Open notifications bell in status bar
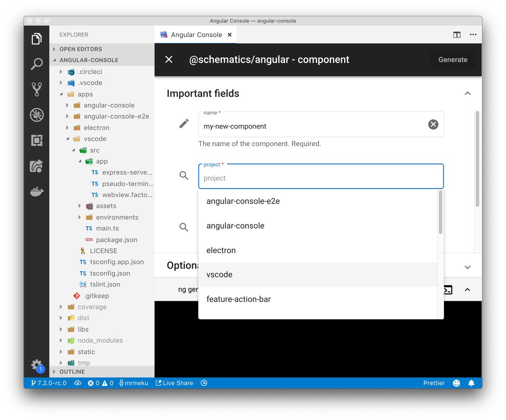Viewport: 506px width, 420px height. (x=471, y=383)
